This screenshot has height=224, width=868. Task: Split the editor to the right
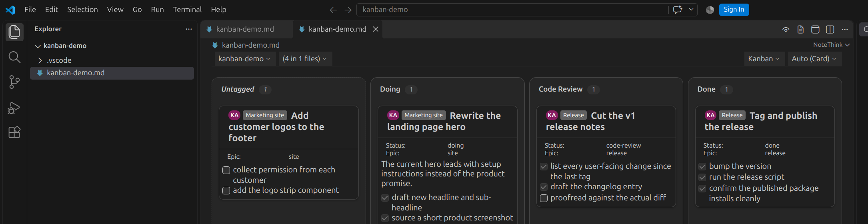pyautogui.click(x=830, y=30)
